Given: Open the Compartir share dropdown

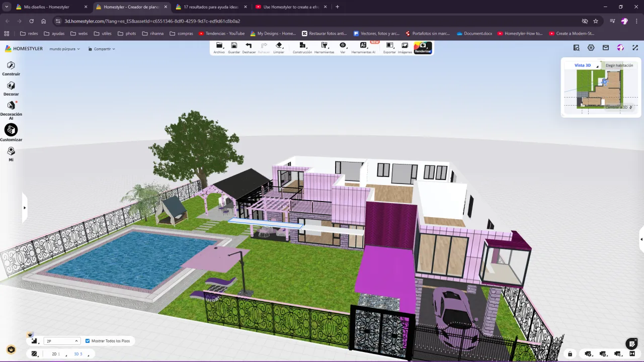Looking at the screenshot, I should point(102,49).
